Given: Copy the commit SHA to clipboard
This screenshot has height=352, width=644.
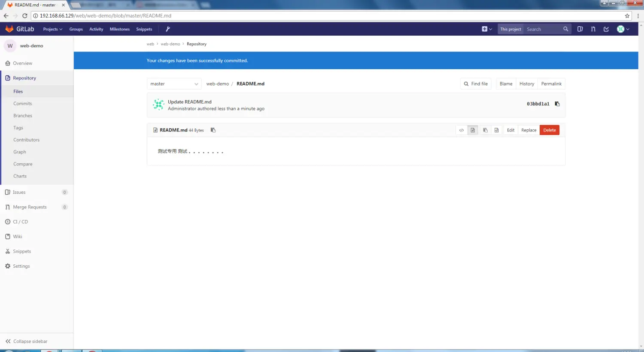Looking at the screenshot, I should [x=557, y=104].
